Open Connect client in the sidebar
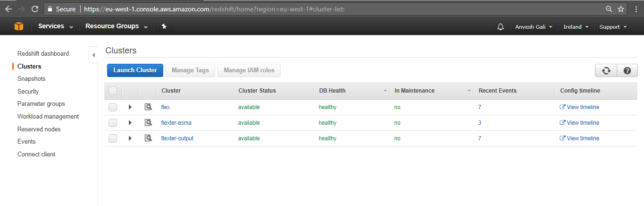The width and height of the screenshot is (644, 206). (36, 154)
